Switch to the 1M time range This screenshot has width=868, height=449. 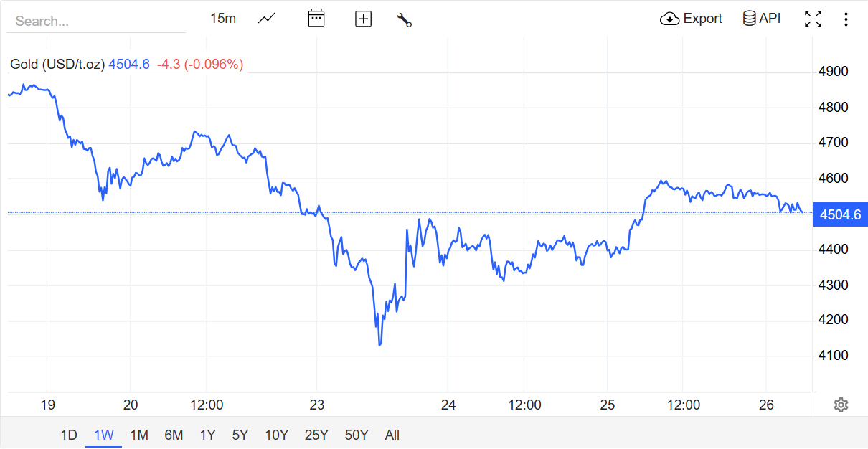click(x=139, y=435)
